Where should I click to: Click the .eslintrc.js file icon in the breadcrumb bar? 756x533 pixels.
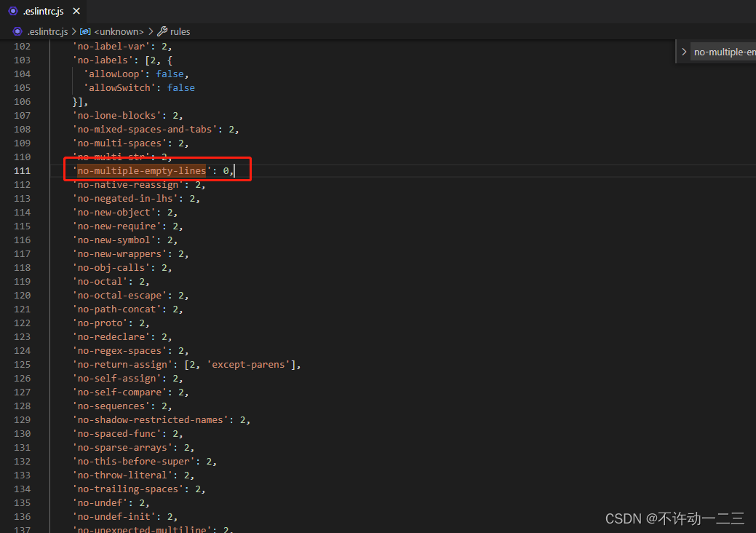(17, 31)
